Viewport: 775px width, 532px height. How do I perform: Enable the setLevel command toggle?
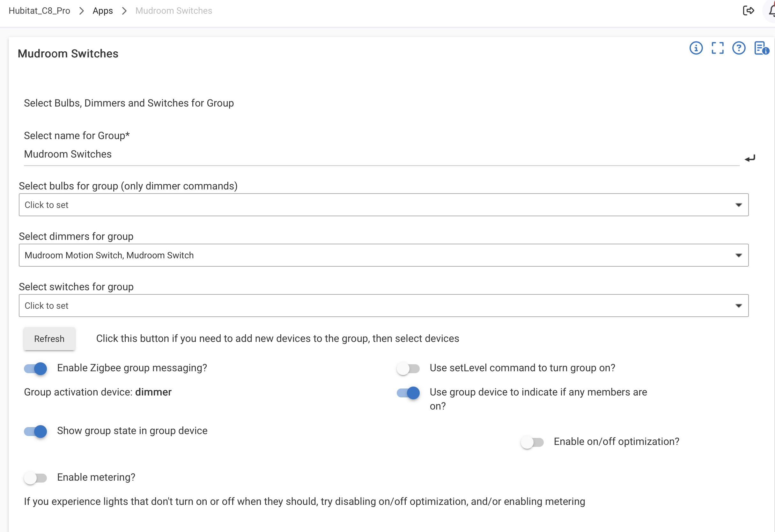[x=408, y=369]
